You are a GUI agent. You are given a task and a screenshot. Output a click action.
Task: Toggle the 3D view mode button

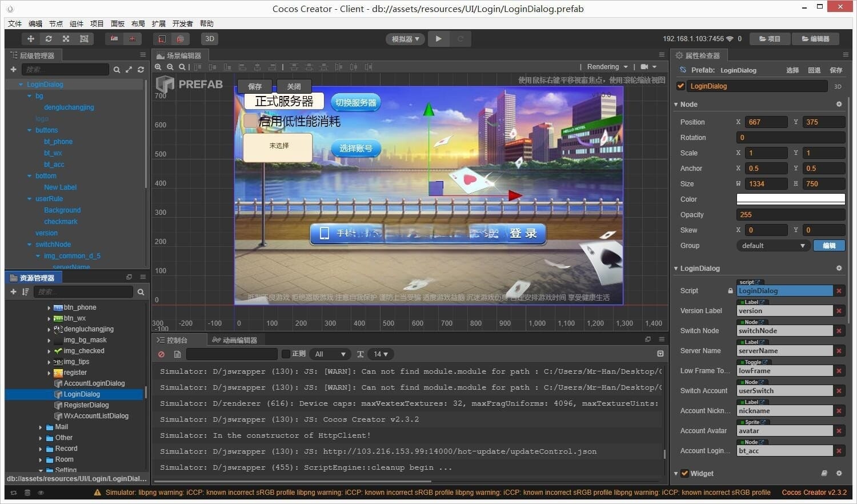click(x=210, y=39)
